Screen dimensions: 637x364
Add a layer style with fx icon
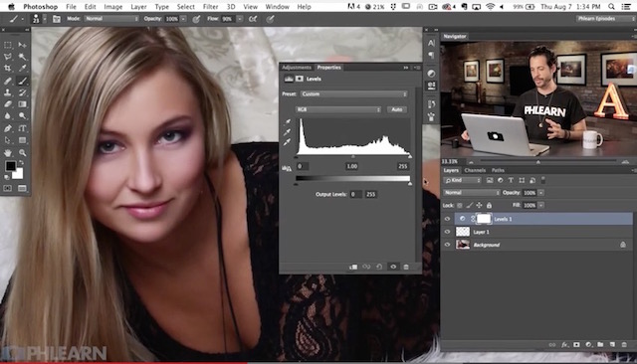coord(564,345)
